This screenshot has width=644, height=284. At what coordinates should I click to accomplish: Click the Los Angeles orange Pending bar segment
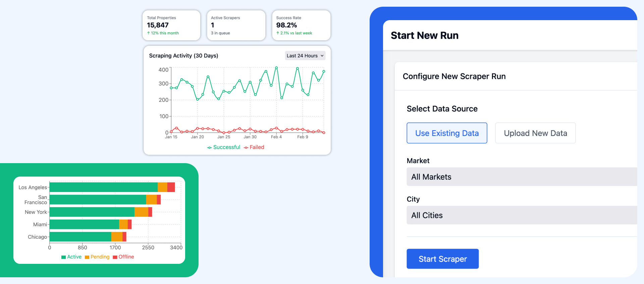162,187
